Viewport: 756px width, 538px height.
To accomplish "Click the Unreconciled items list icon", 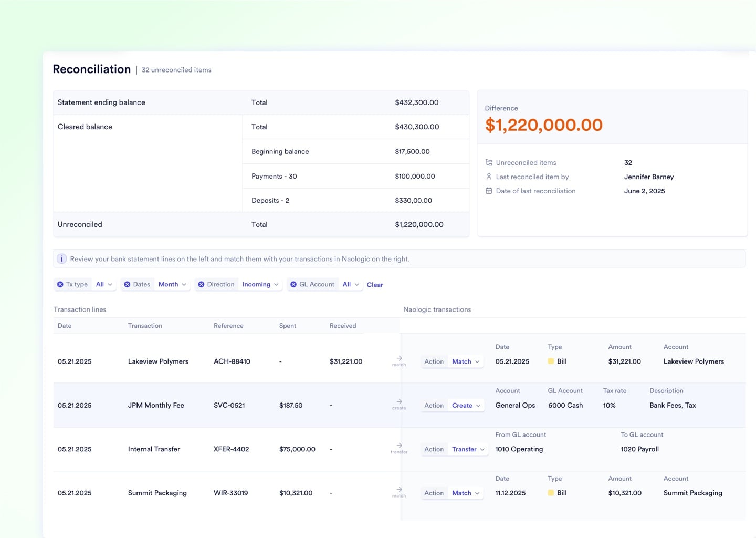I will click(x=489, y=162).
